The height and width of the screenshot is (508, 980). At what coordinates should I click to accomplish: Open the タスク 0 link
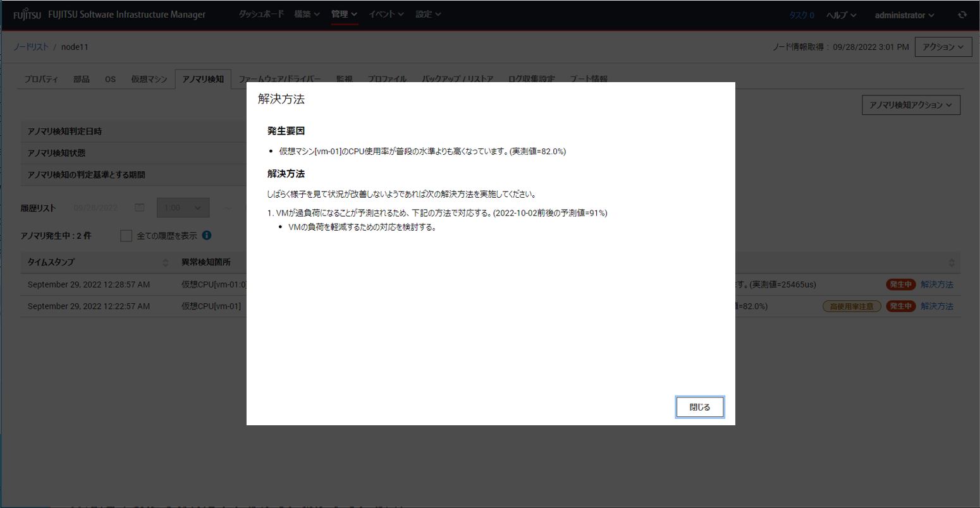tap(801, 15)
